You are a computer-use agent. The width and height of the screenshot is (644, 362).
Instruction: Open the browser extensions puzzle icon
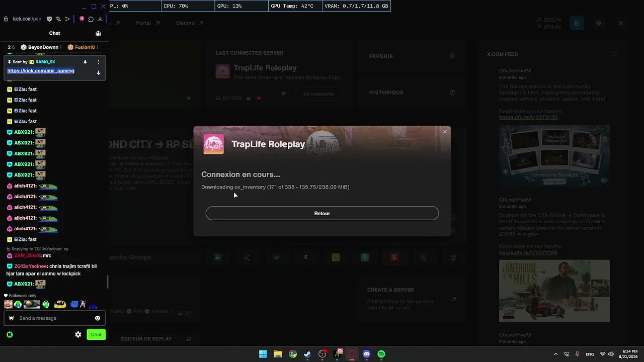click(91, 19)
